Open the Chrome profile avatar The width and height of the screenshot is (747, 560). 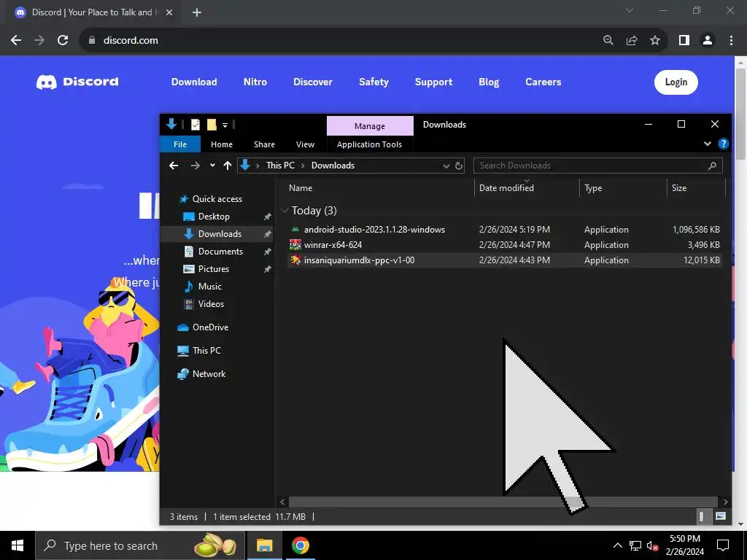pos(708,41)
